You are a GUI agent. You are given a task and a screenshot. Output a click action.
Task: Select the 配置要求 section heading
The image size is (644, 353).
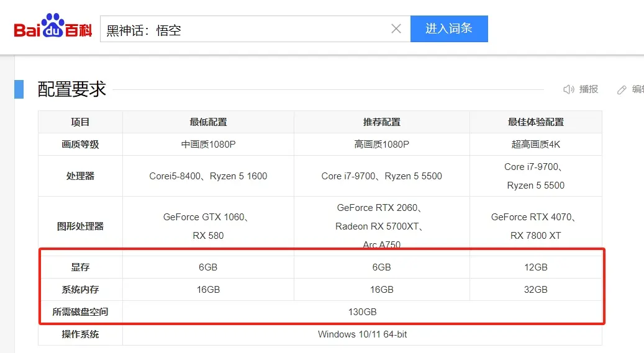[x=72, y=89]
